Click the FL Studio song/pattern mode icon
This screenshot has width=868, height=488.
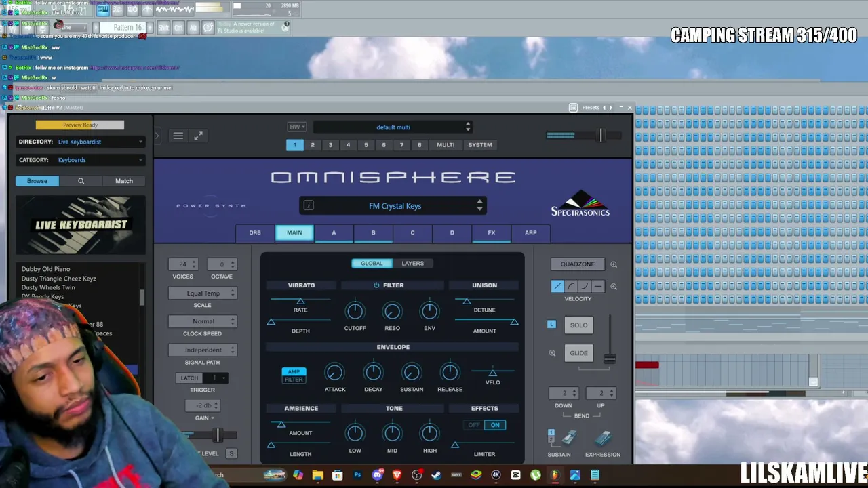pyautogui.click(x=102, y=9)
